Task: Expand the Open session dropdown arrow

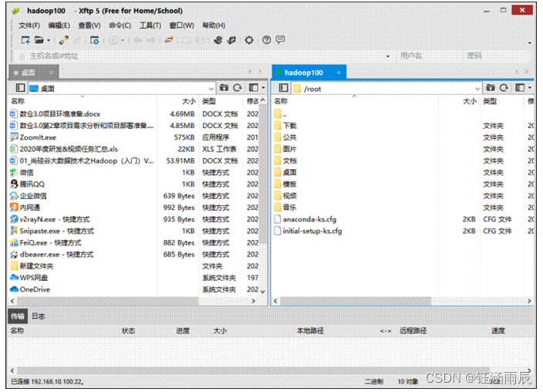Action: click(x=49, y=40)
